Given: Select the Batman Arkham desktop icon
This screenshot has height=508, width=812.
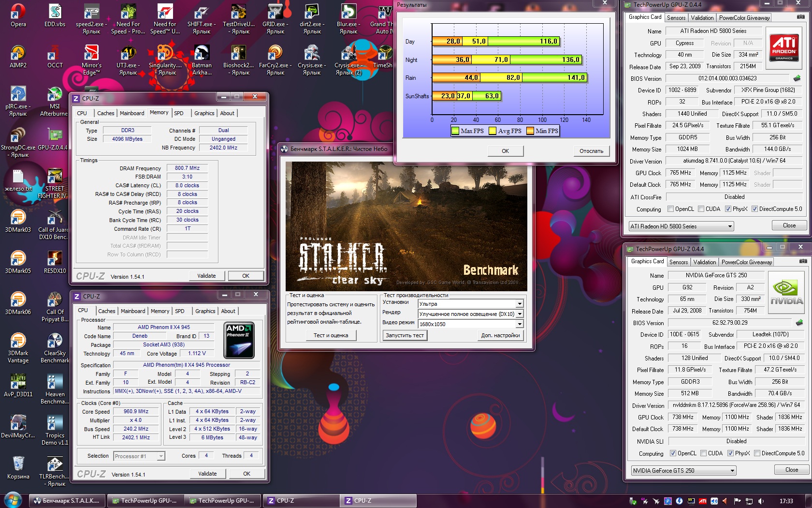Looking at the screenshot, I should [x=202, y=60].
